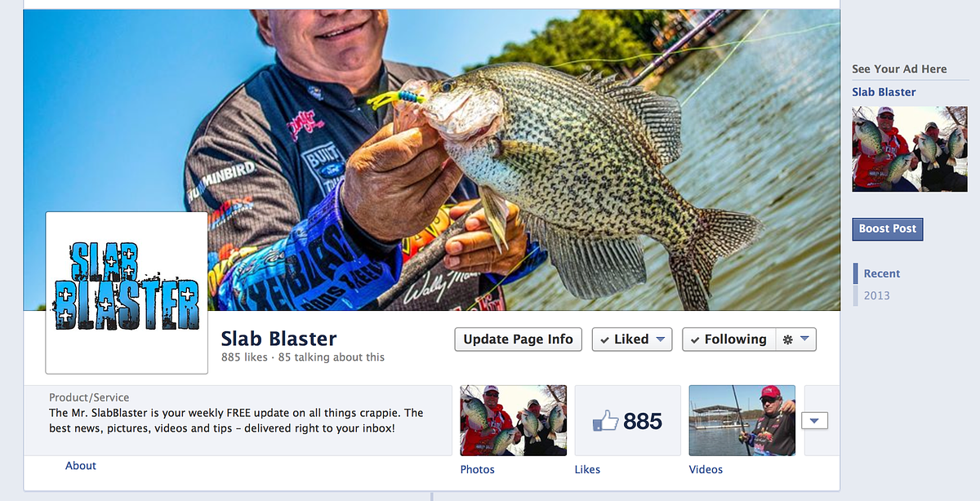Click the thumbs-up Likes icon
980x501 pixels.
(605, 421)
